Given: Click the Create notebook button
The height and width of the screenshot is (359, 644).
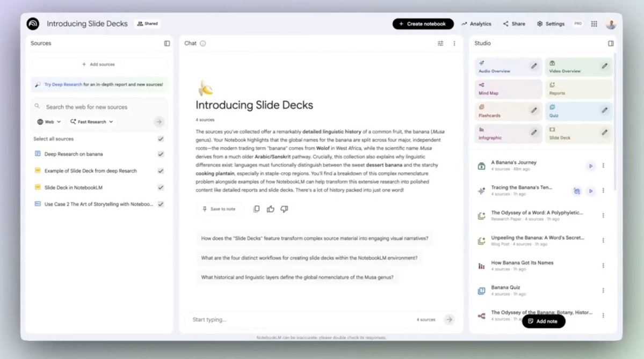Looking at the screenshot, I should pos(423,24).
